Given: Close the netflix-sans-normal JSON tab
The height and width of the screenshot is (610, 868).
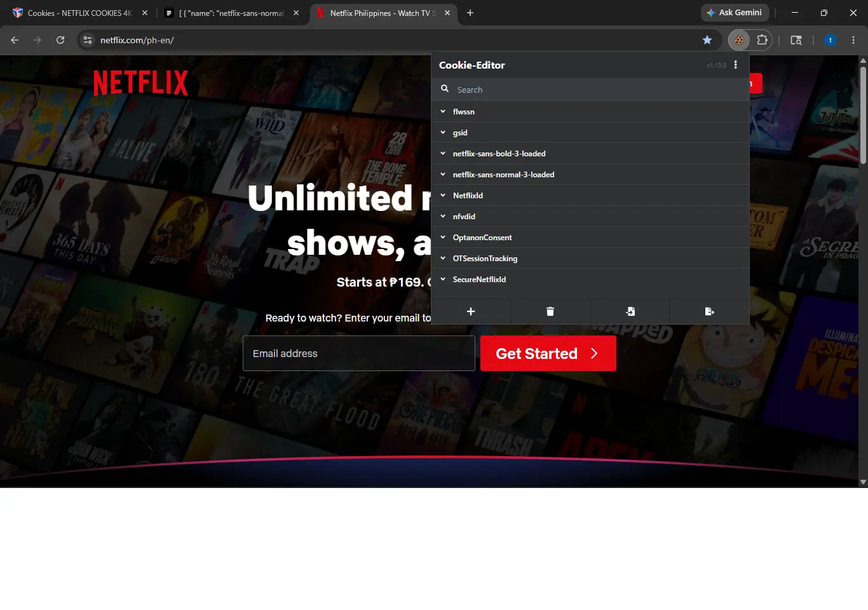Looking at the screenshot, I should (x=296, y=13).
